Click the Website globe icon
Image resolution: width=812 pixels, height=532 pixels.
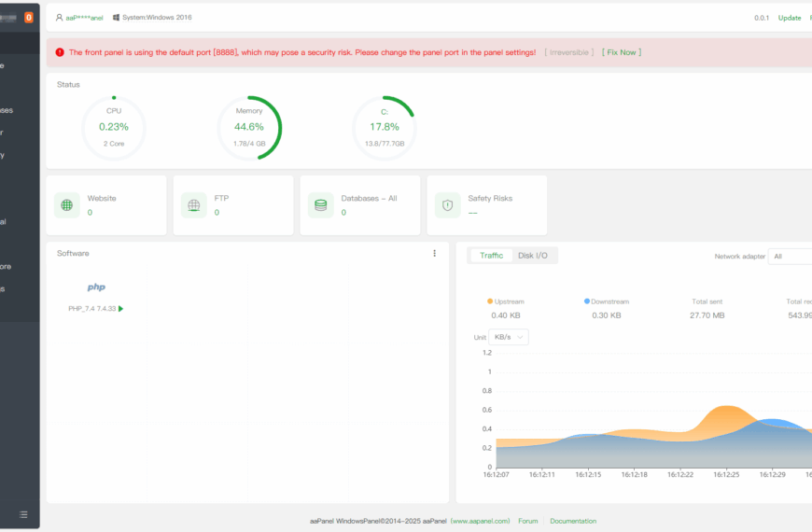click(x=66, y=205)
